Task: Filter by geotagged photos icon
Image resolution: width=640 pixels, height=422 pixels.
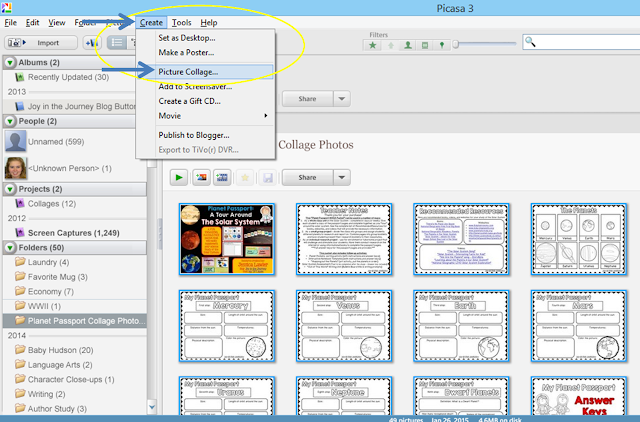Action: click(442, 45)
